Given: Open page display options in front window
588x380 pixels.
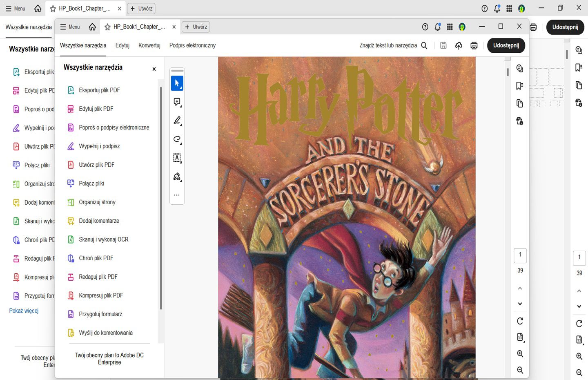Looking at the screenshot, I should tap(520, 338).
